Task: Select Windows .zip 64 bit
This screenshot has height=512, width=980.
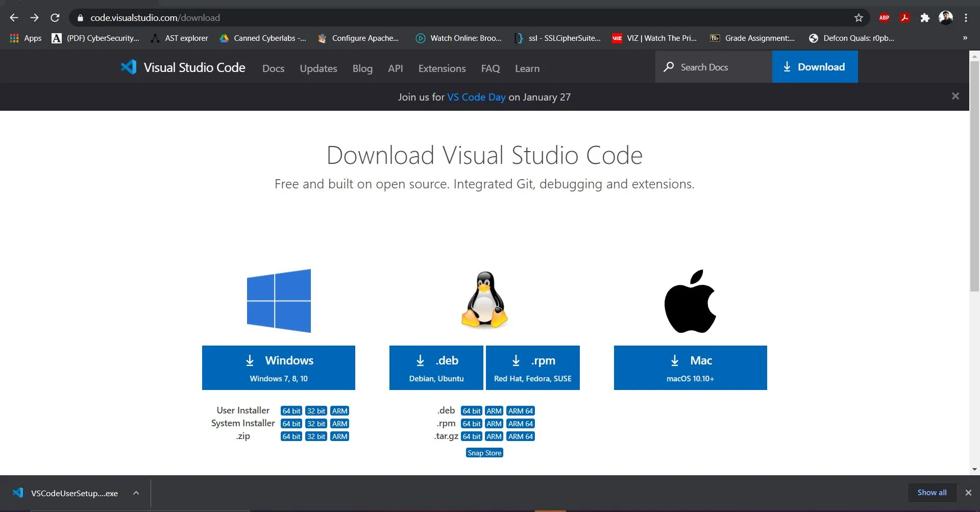Action: click(x=291, y=436)
